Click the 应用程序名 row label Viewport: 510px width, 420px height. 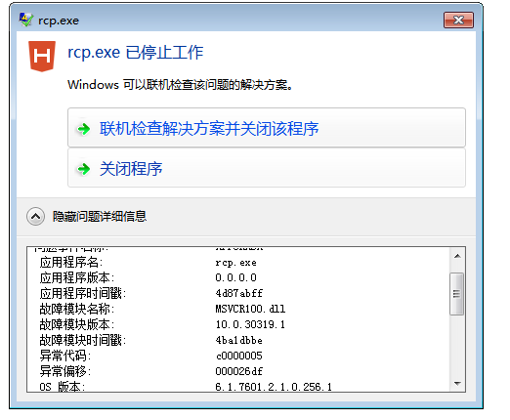[71, 262]
